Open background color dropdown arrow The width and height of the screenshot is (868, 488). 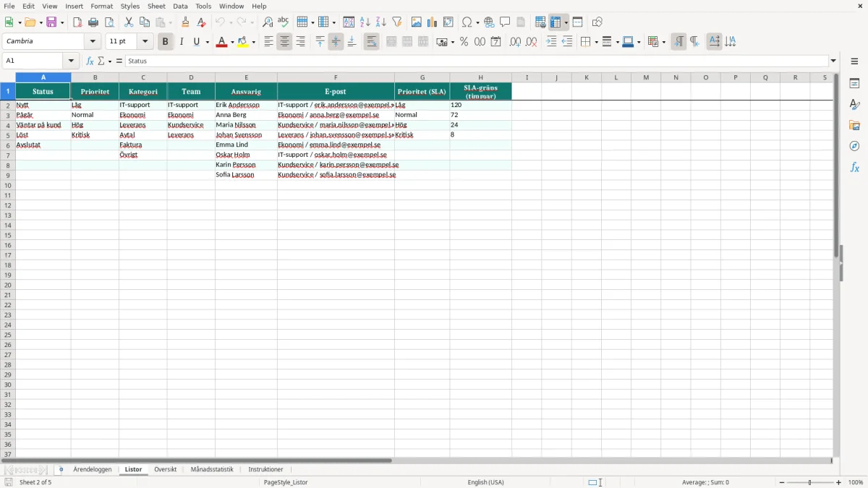(253, 42)
